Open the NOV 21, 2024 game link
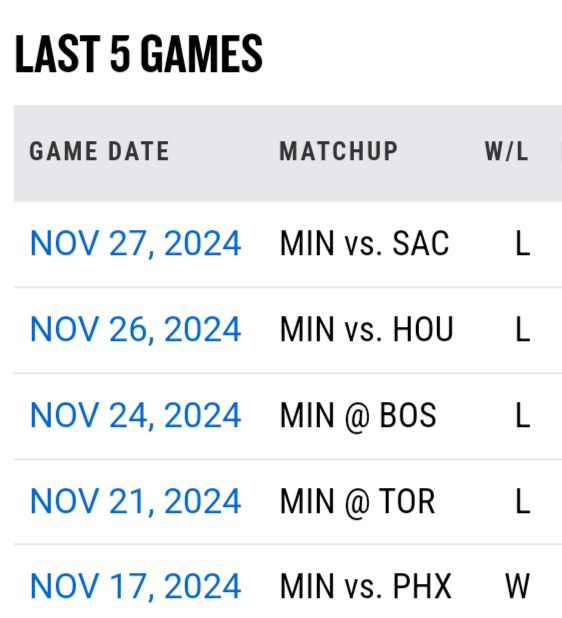Screen dimensions: 562x618 coord(135,501)
